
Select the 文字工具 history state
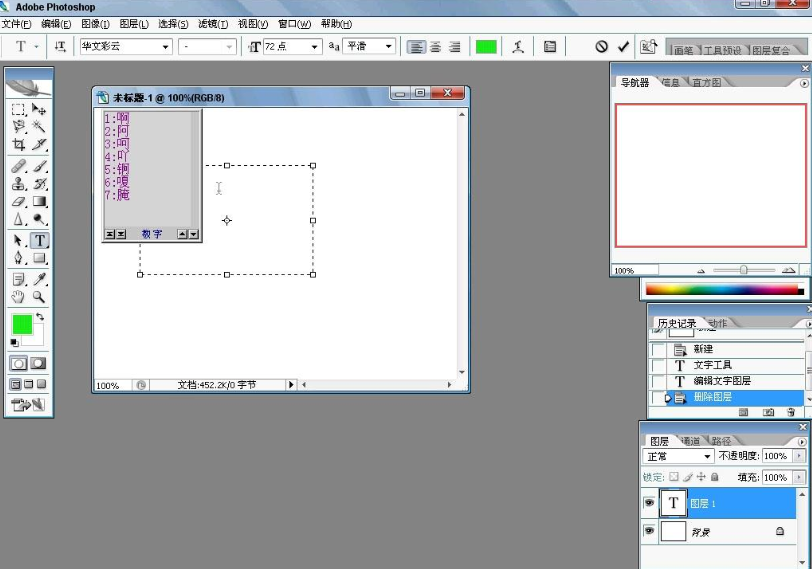tap(727, 365)
